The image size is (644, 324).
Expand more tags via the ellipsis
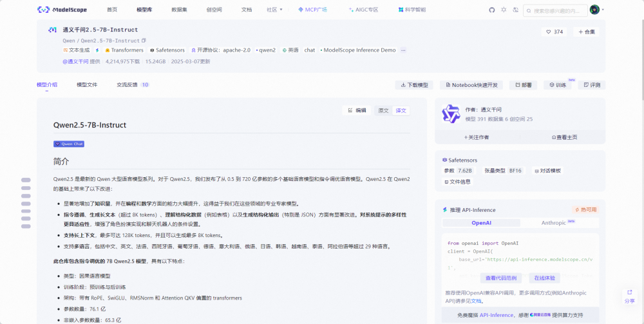pos(403,50)
